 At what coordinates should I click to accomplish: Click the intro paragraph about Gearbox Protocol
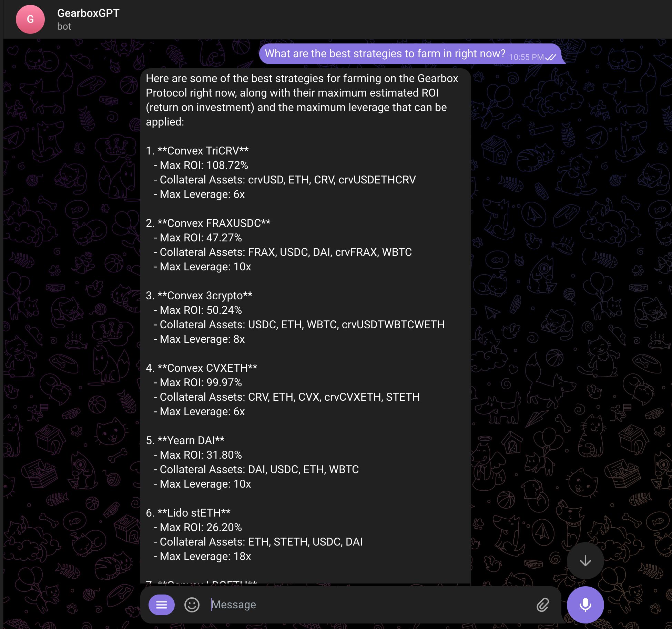(302, 100)
